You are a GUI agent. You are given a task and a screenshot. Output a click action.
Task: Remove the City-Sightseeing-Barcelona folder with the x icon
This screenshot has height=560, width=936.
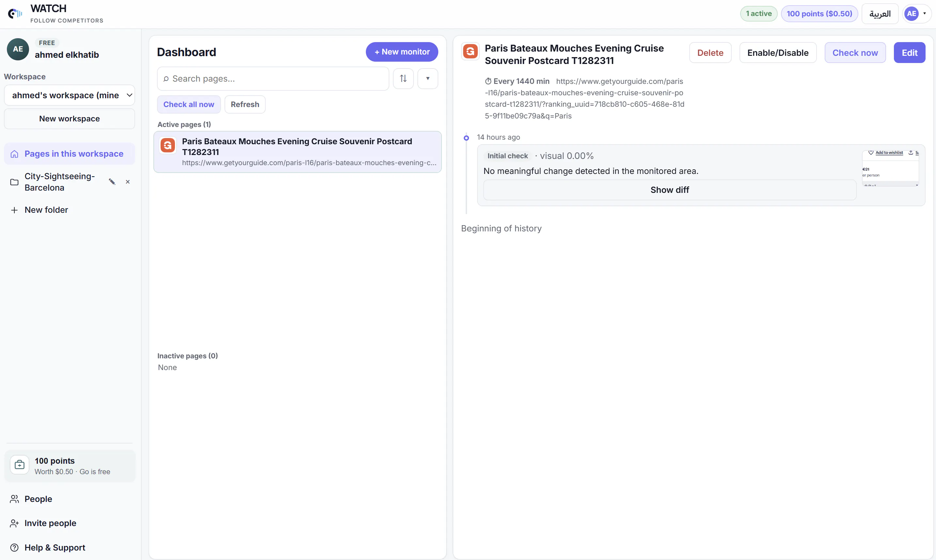tap(128, 182)
